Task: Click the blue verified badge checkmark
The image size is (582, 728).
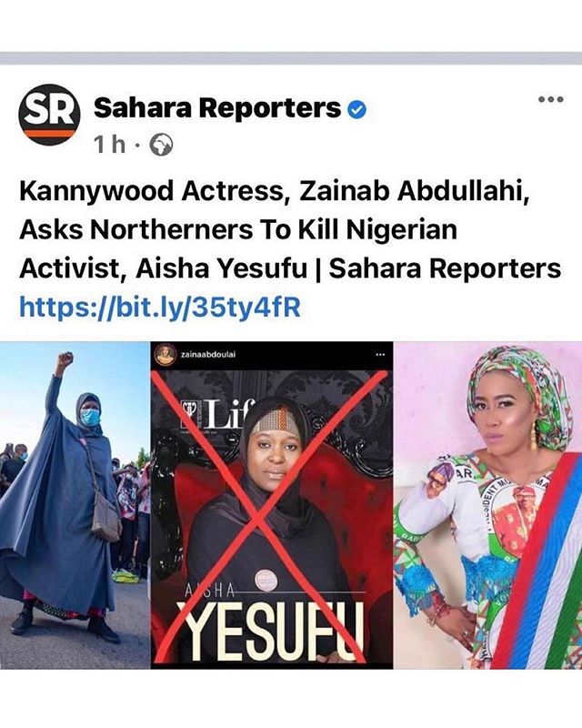Action: pos(356,110)
